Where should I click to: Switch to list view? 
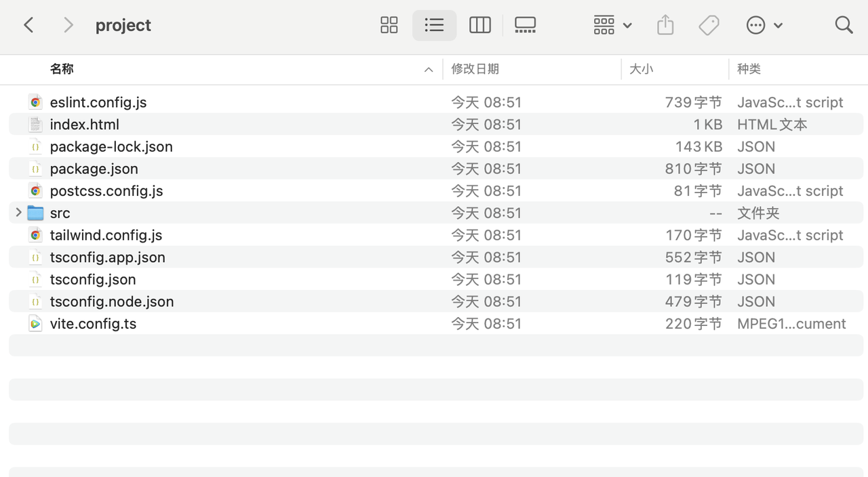click(x=434, y=26)
